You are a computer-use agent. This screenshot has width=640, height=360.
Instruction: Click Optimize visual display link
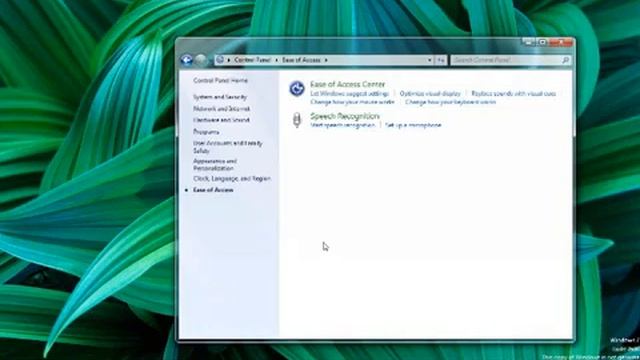(x=430, y=94)
